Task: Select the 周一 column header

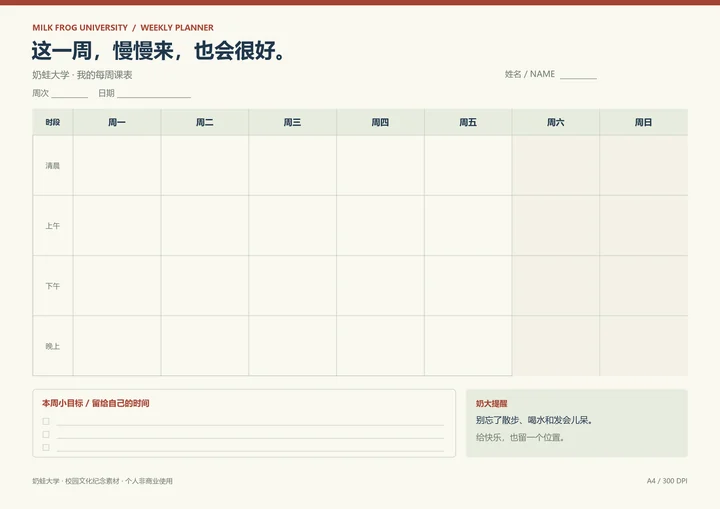Action: coord(117,122)
